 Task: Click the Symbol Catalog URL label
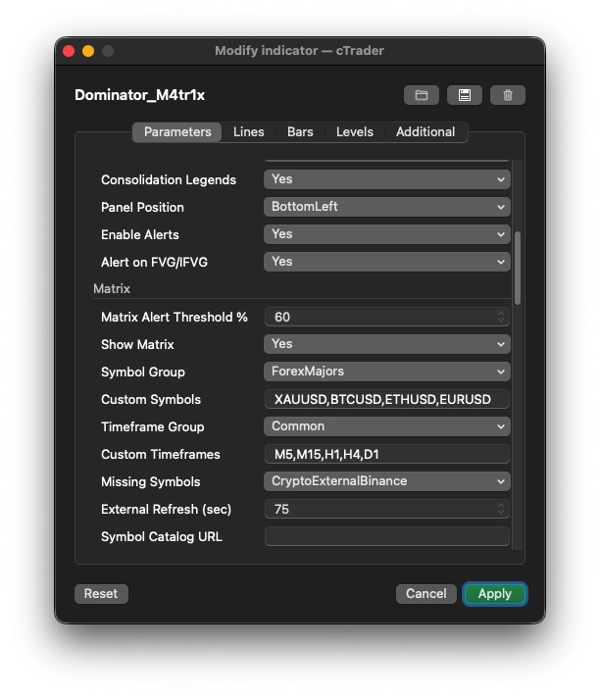(x=162, y=537)
